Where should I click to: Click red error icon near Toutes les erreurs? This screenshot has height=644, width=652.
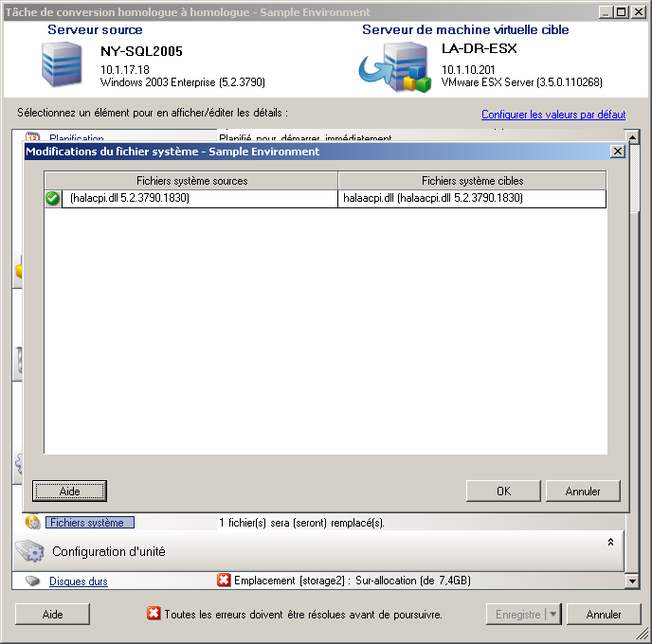pos(154,614)
